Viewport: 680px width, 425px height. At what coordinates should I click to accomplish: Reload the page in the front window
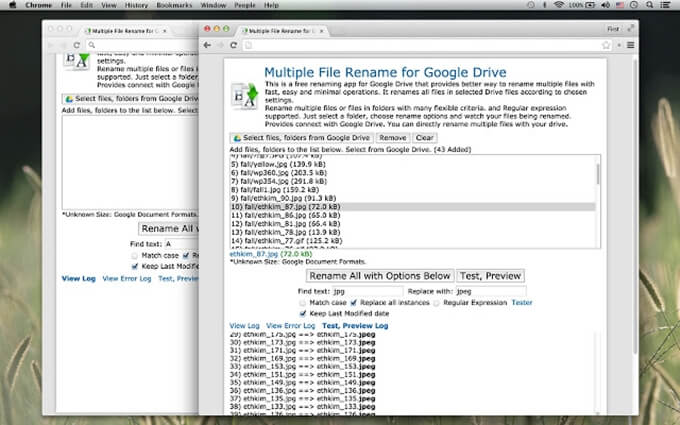tap(233, 45)
